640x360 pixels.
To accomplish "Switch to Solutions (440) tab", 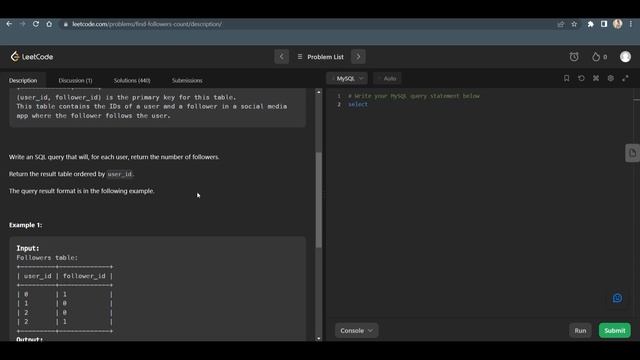I will coord(132,80).
